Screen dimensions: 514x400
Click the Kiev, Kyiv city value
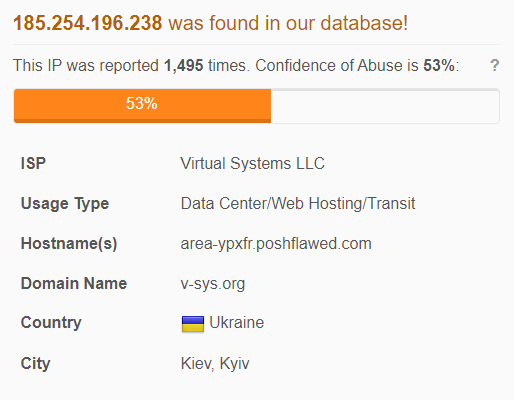(215, 364)
